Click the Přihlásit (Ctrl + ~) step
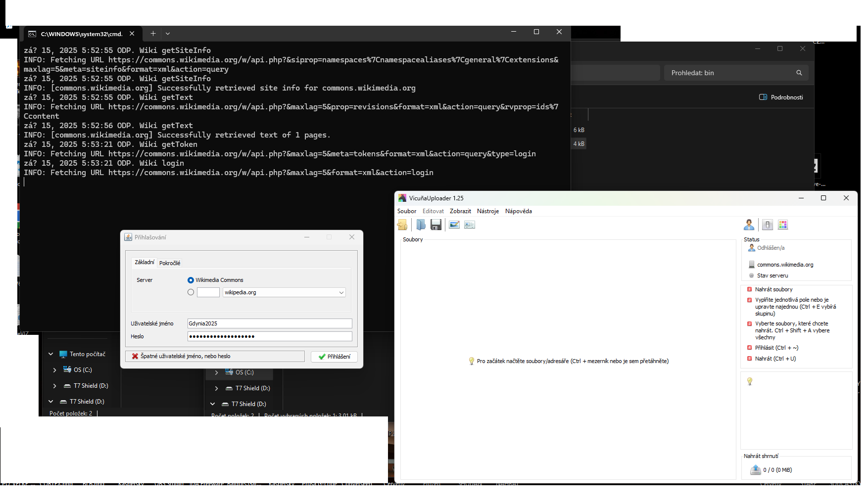Viewport: 867px width, 504px height. tap(777, 348)
